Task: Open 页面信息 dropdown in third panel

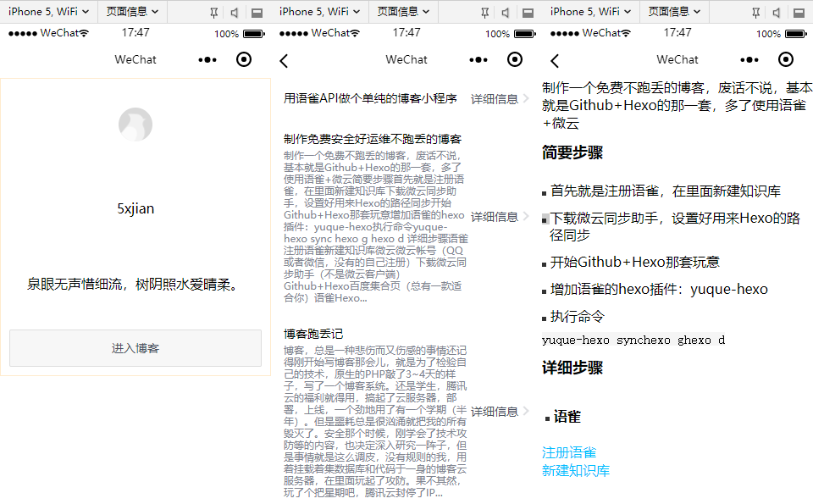Action: [x=675, y=11]
